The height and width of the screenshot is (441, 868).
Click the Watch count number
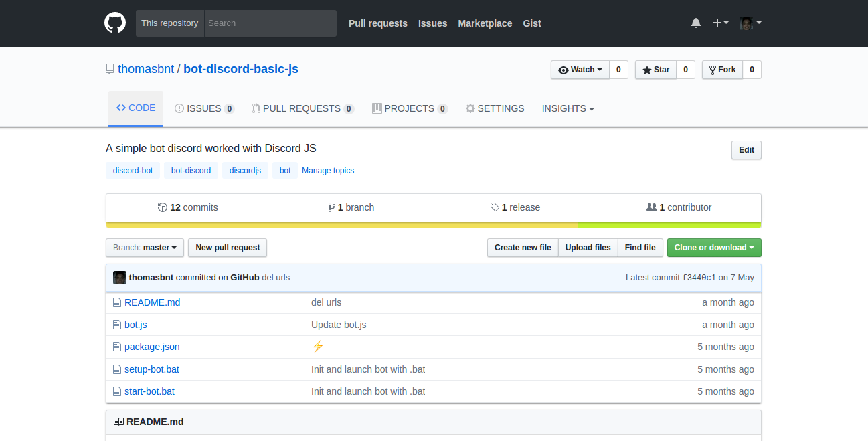click(x=618, y=70)
